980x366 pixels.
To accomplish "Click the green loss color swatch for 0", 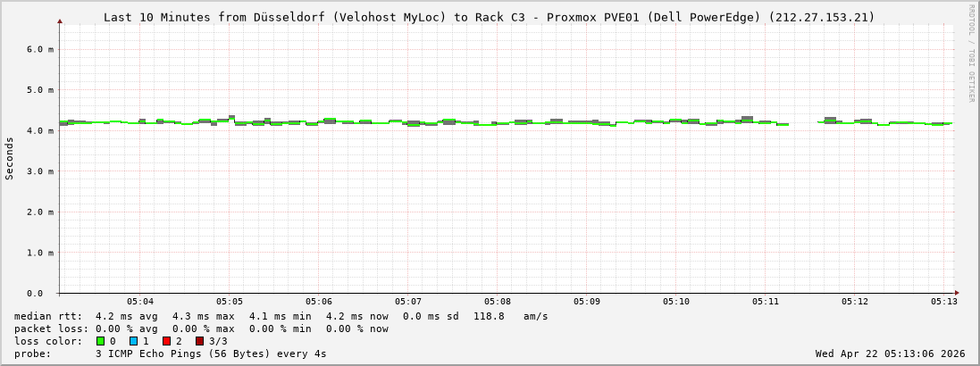I will (100, 341).
